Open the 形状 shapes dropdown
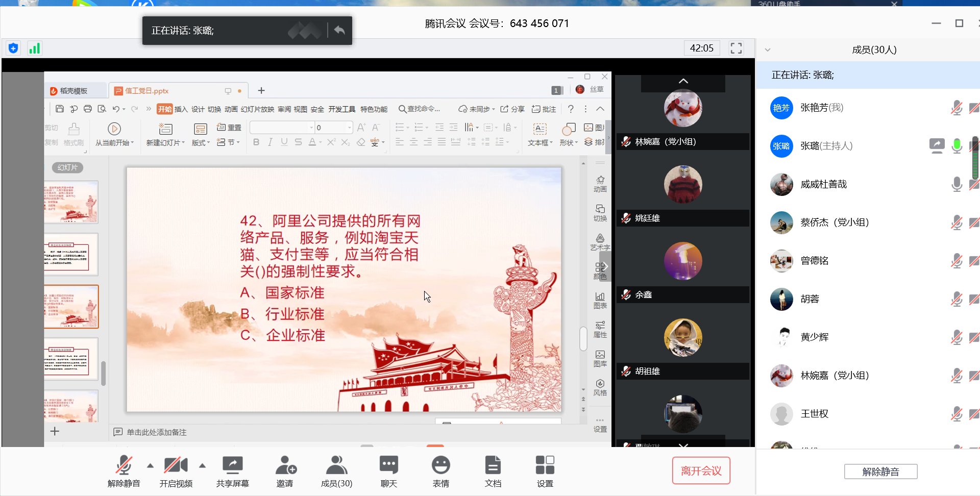 tap(568, 143)
